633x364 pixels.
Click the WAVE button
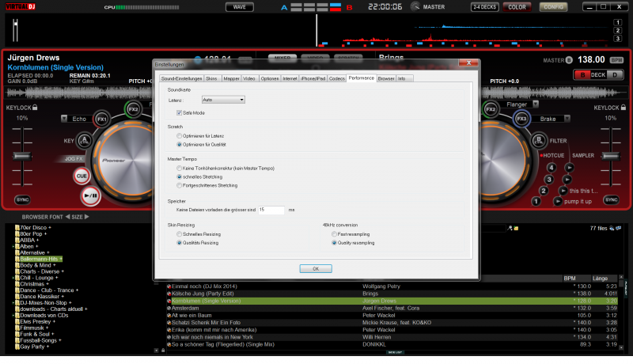[240, 7]
